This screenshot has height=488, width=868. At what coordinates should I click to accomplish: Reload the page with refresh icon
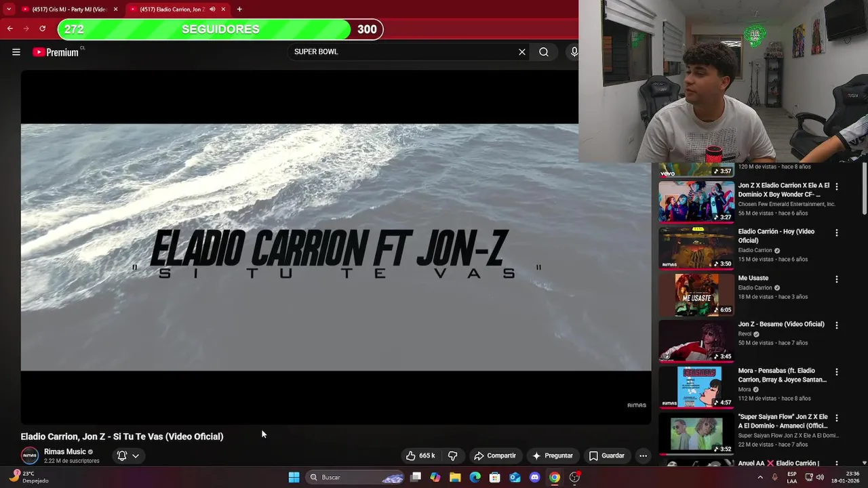tap(42, 28)
